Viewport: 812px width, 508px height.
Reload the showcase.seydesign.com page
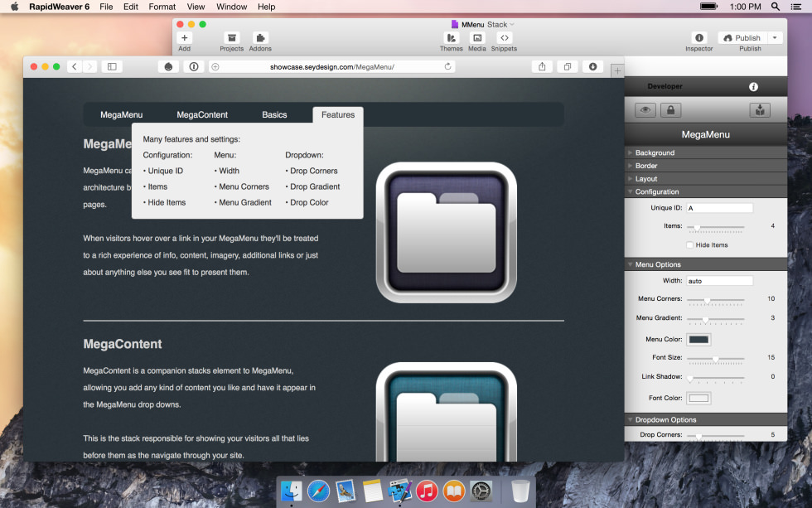[x=447, y=66]
